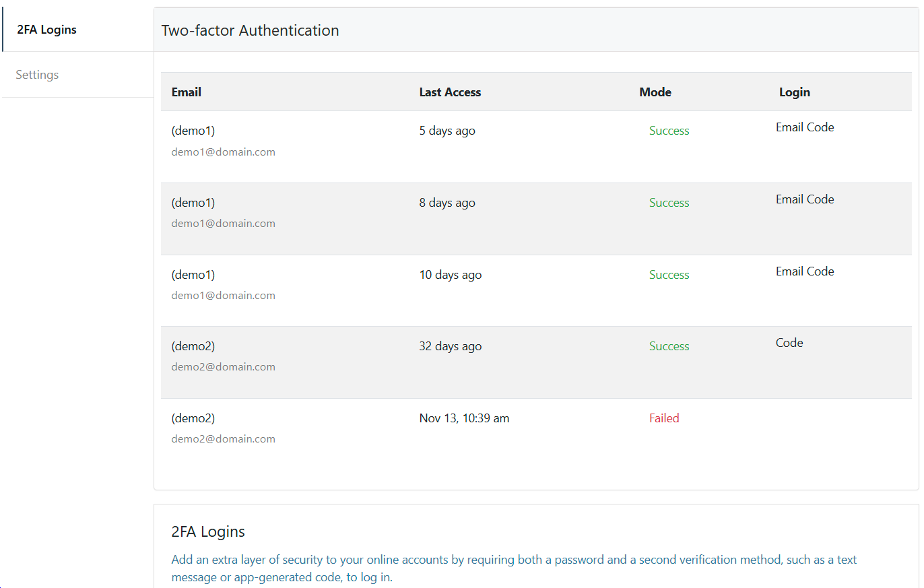Select the "32 days ago" cell
The height and width of the screenshot is (588, 924).
pos(451,346)
